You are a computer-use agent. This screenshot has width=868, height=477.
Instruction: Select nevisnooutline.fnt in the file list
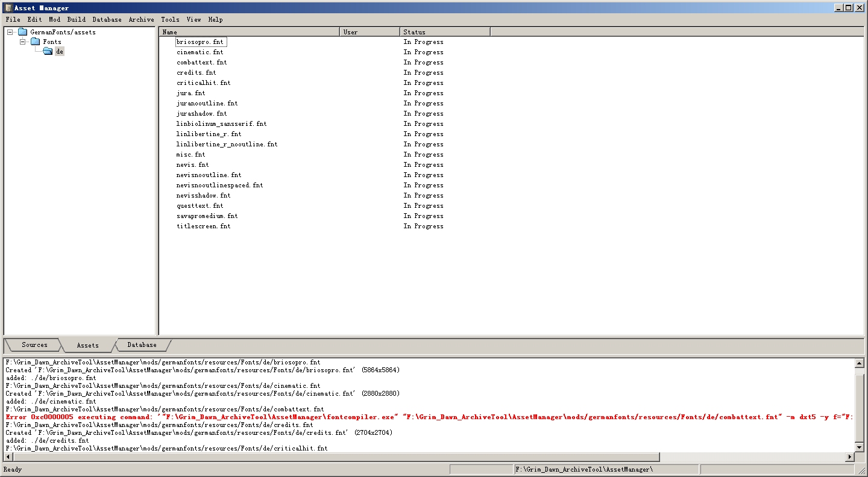pos(209,175)
